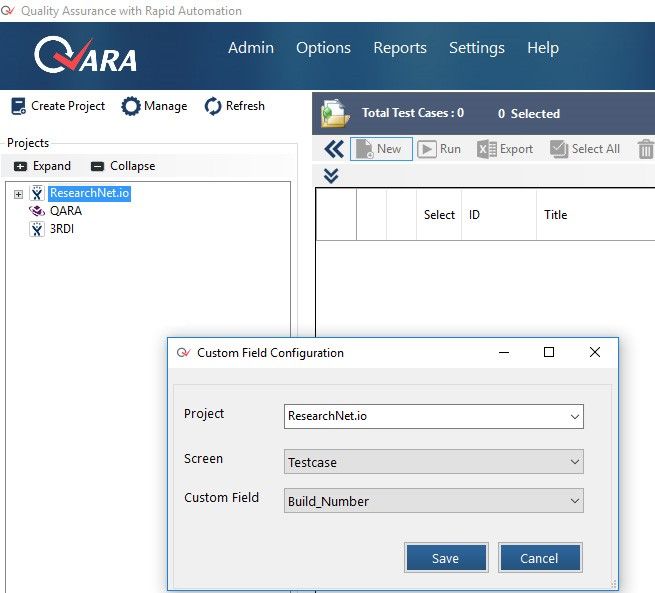Viewport: 655px width, 593px height.
Task: Maximize the Custom Field Configuration dialog
Action: (x=549, y=352)
